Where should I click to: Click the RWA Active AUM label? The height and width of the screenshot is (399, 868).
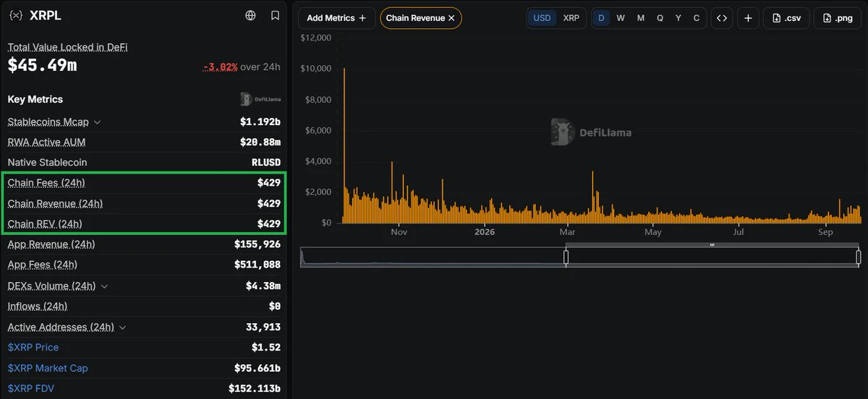point(47,142)
